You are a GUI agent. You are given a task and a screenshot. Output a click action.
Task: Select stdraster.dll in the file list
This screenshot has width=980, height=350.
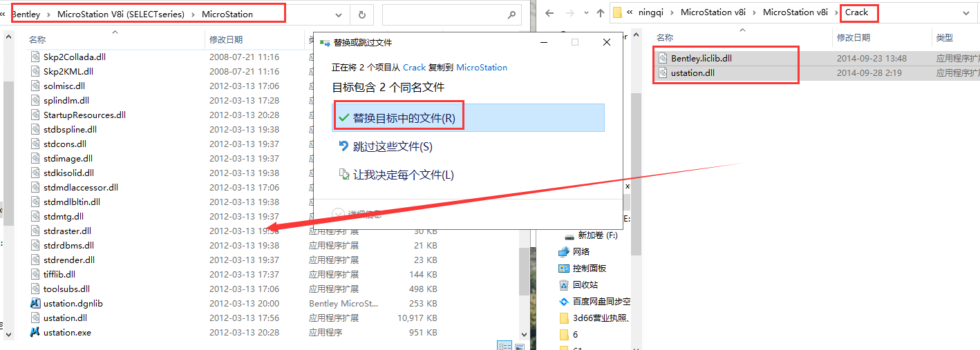(x=67, y=231)
